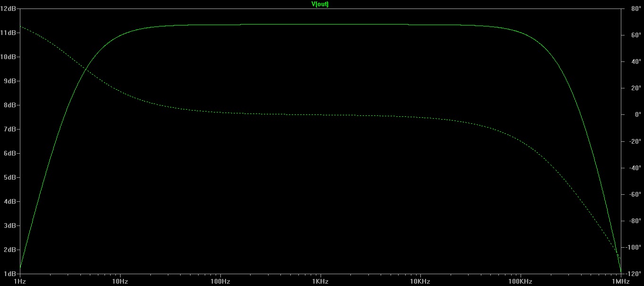Select the 5dB magnitude axis label
The image size is (644, 286).
coord(10,177)
